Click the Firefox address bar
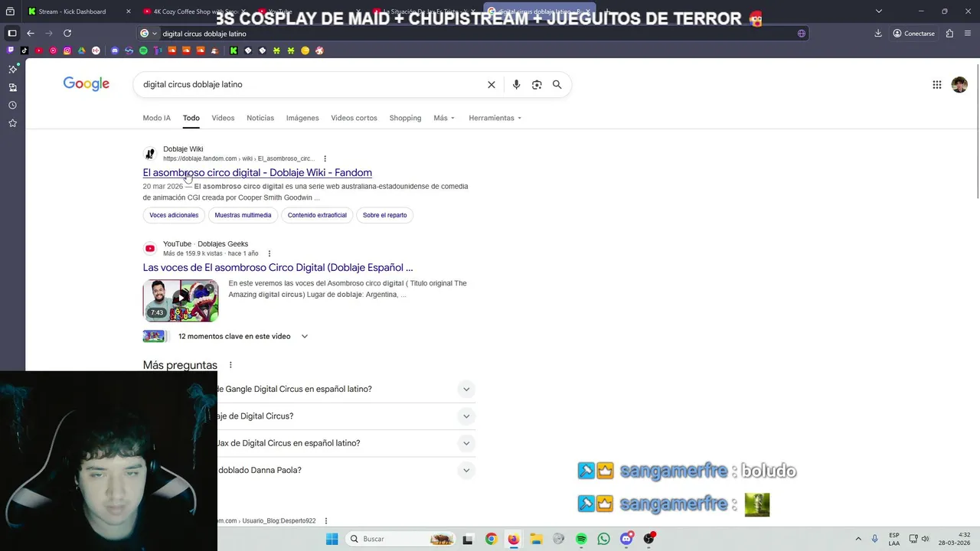Screen dimensions: 980x551 click(x=475, y=34)
